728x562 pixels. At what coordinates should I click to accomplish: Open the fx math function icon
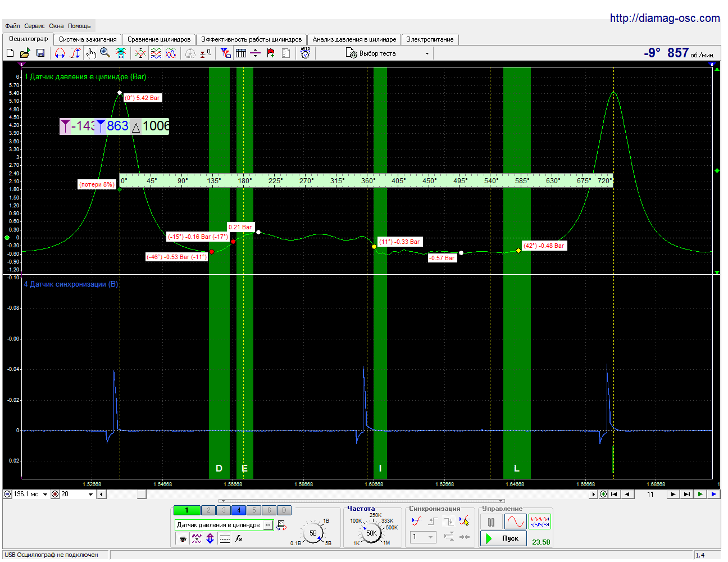tap(239, 538)
